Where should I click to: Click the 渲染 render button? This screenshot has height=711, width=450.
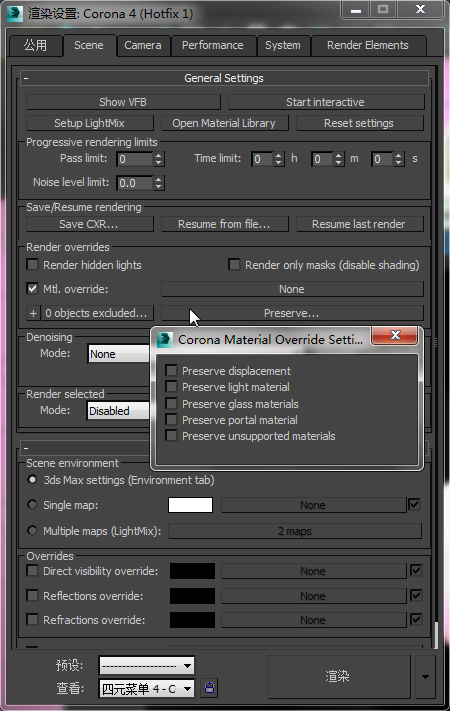[x=338, y=677]
